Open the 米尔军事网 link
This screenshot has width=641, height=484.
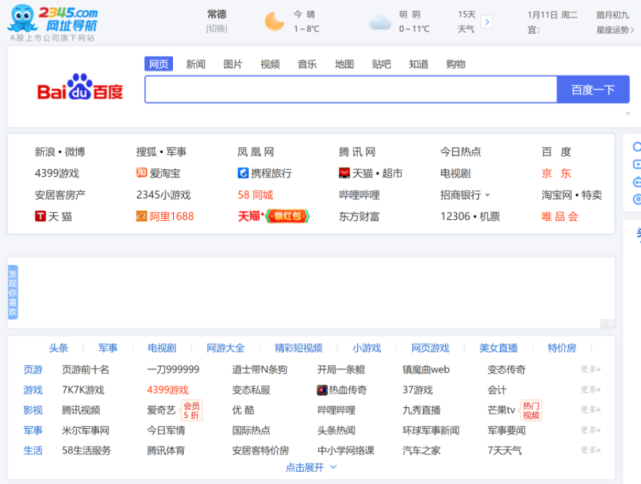(85, 430)
